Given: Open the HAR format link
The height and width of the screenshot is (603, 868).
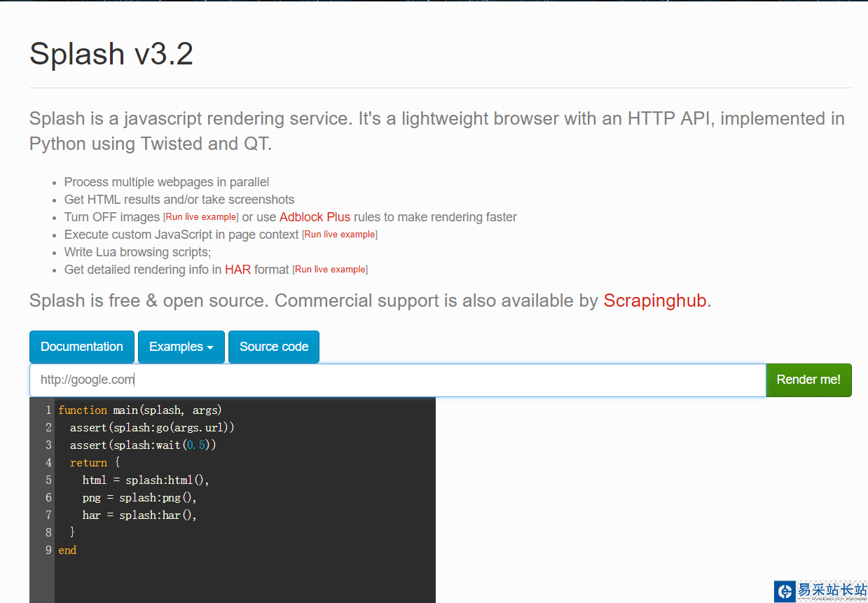Looking at the screenshot, I should [x=237, y=270].
